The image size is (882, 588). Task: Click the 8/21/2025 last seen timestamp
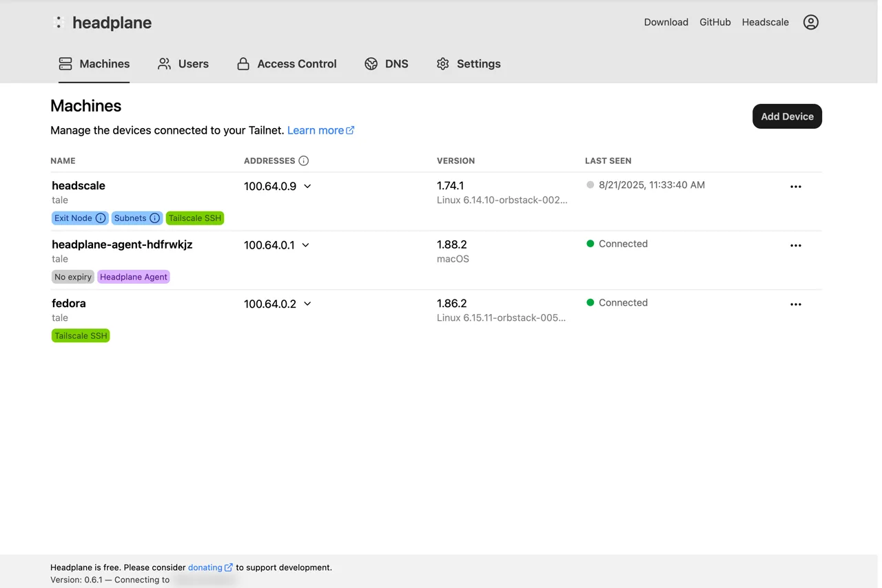(x=652, y=185)
